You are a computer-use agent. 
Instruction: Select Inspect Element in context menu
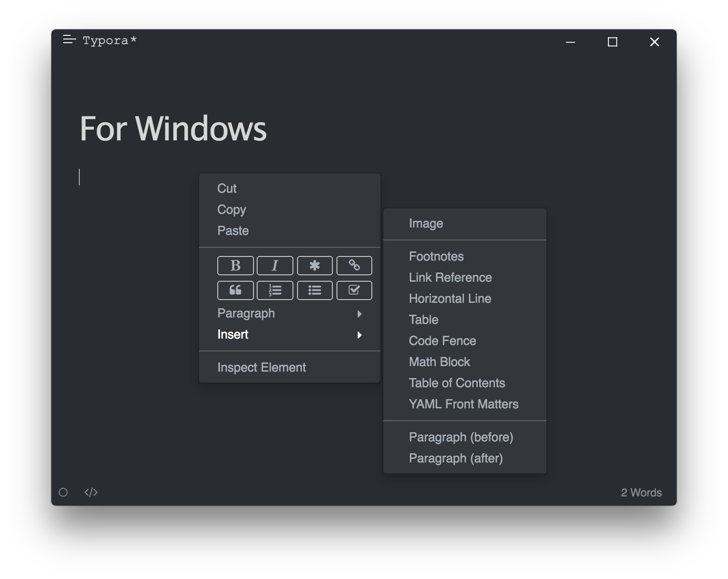[290, 367]
